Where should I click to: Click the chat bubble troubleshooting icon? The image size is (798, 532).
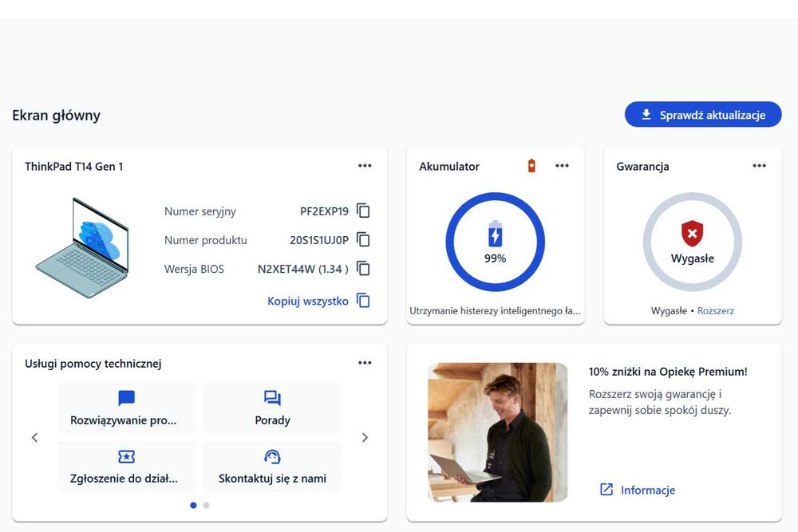tap(126, 398)
